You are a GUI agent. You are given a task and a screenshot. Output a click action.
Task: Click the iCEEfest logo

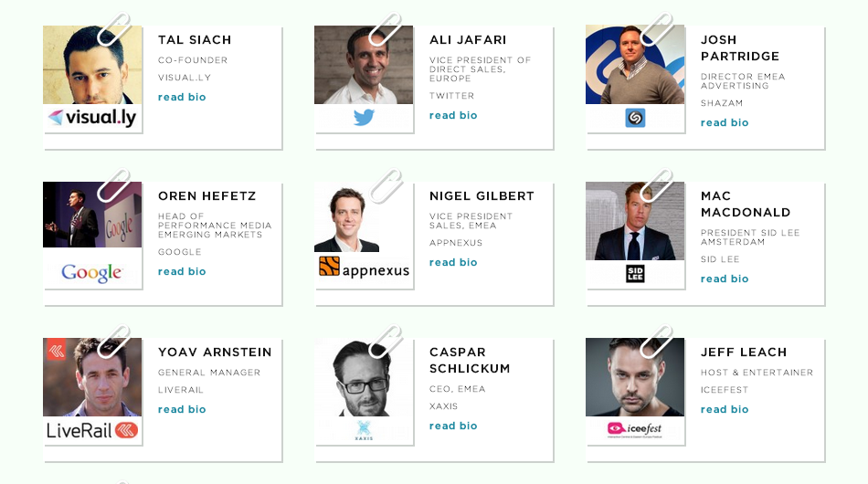(x=635, y=428)
